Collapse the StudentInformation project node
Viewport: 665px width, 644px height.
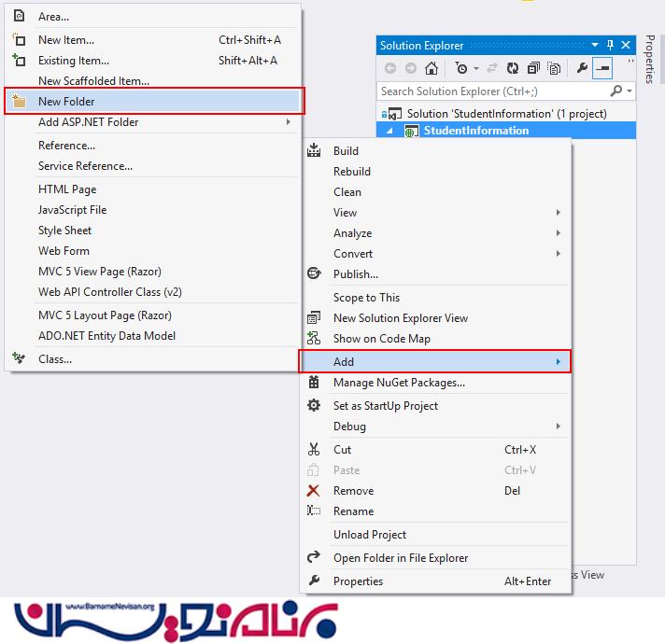pyautogui.click(x=391, y=131)
